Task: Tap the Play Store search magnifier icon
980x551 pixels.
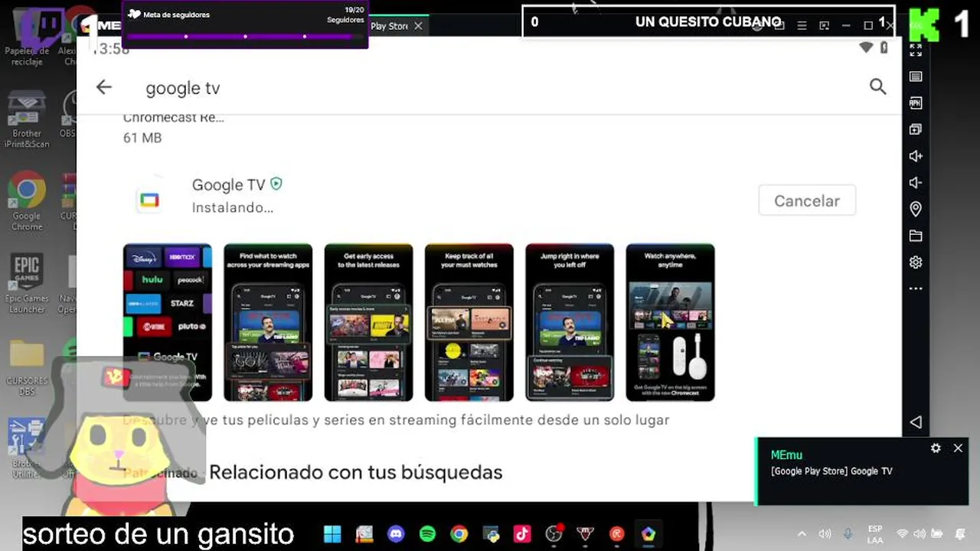Action: (x=877, y=86)
